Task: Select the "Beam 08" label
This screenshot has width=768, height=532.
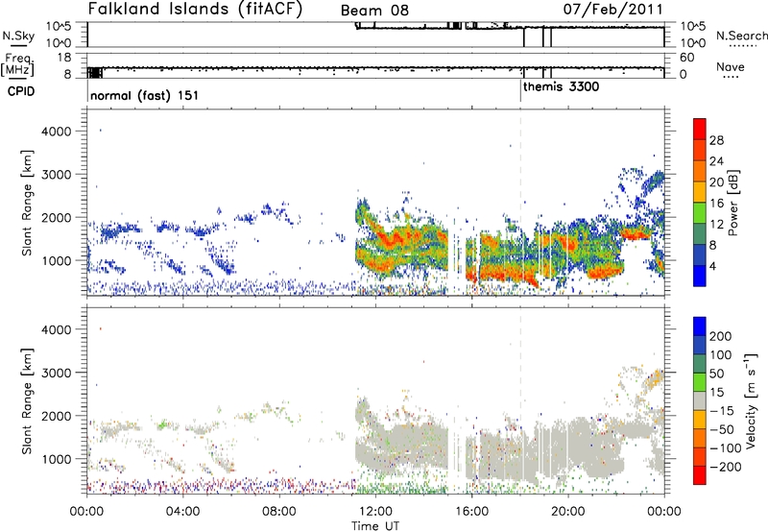Action: pyautogui.click(x=374, y=11)
